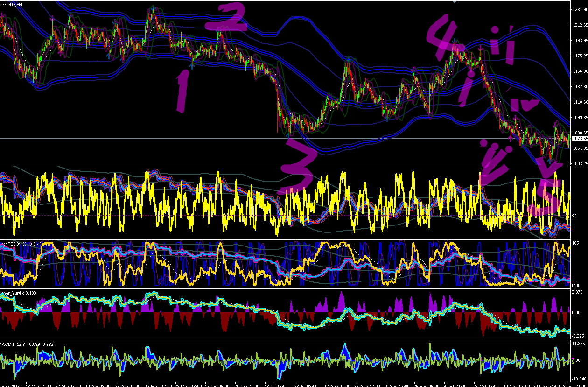Click the -2.325 scale value in Fisher pane

point(578,336)
